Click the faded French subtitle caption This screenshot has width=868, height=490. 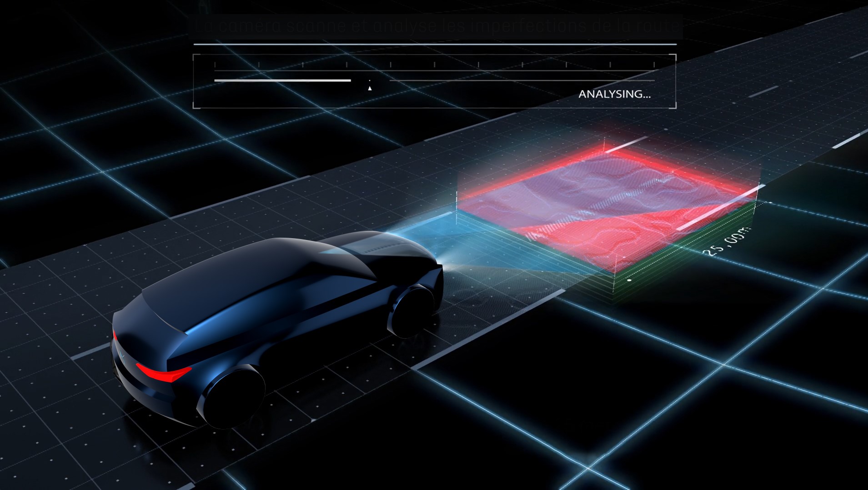437,26
